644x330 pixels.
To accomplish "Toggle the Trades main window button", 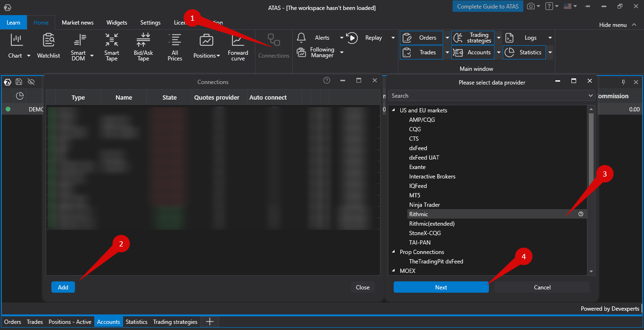I will [422, 52].
